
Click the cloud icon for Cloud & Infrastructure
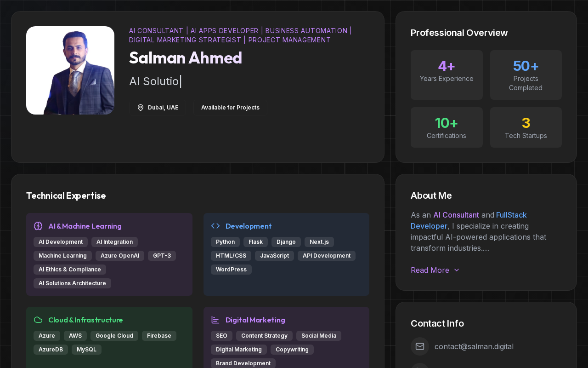pos(38,320)
